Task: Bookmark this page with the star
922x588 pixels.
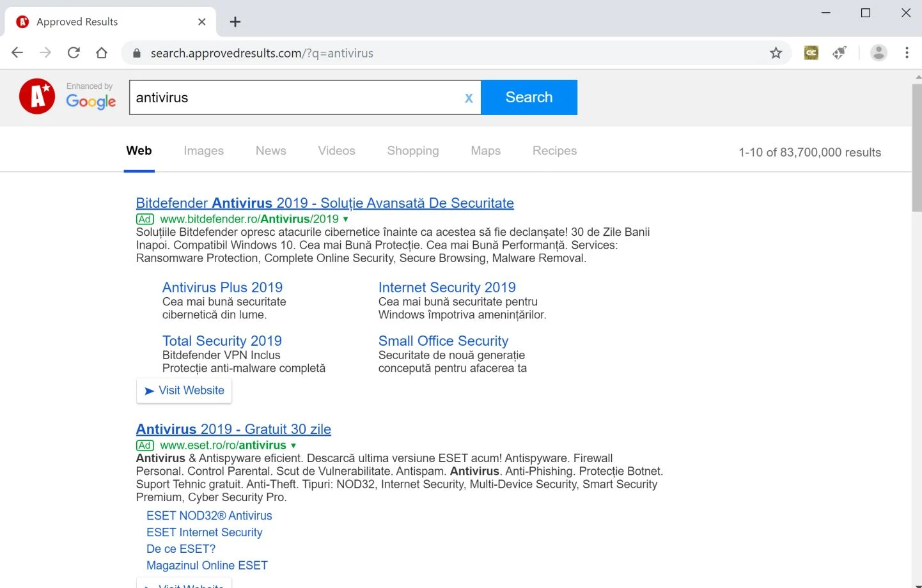Action: (776, 53)
